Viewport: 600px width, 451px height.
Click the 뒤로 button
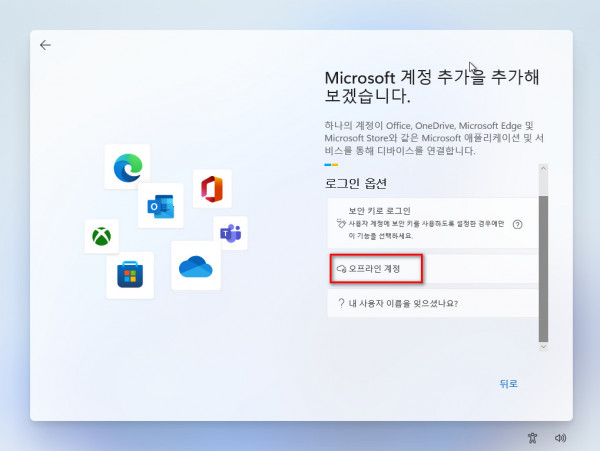pyautogui.click(x=509, y=384)
